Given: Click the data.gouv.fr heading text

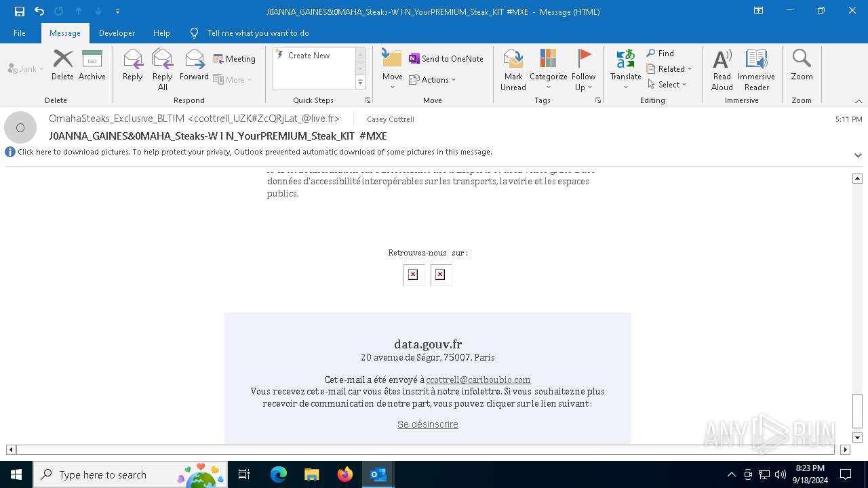Looking at the screenshot, I should 428,344.
